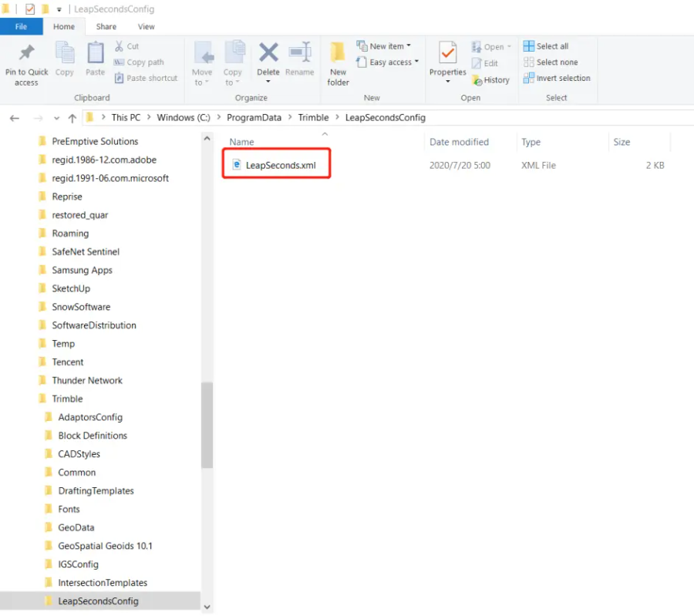Click the Edit ribbon button

click(x=485, y=63)
